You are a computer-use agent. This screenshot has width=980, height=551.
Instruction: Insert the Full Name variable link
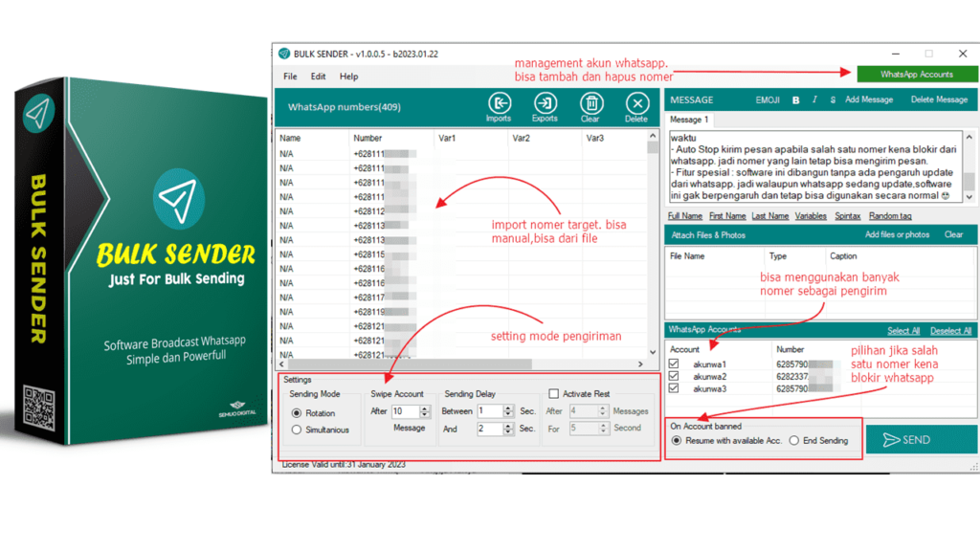[x=684, y=216]
